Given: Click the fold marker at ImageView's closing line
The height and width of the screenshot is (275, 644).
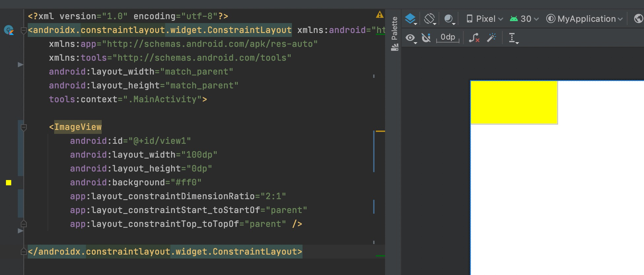Looking at the screenshot, I should point(23,224).
